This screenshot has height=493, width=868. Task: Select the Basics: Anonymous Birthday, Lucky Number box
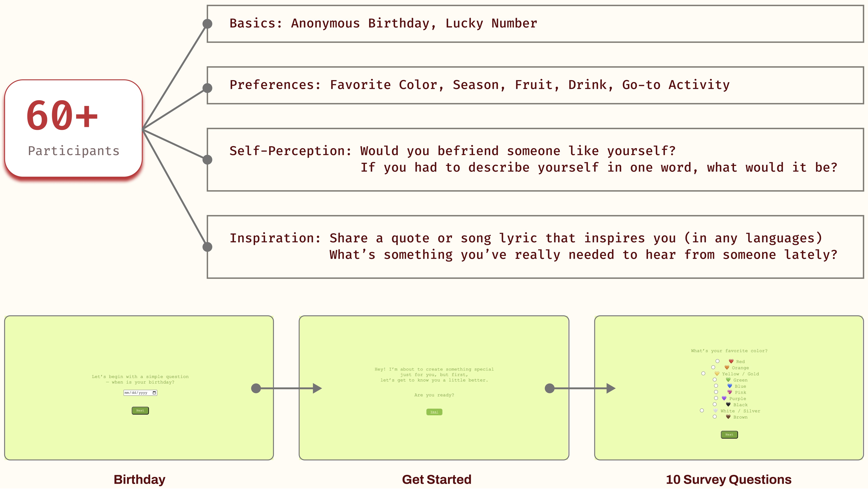pos(535,24)
